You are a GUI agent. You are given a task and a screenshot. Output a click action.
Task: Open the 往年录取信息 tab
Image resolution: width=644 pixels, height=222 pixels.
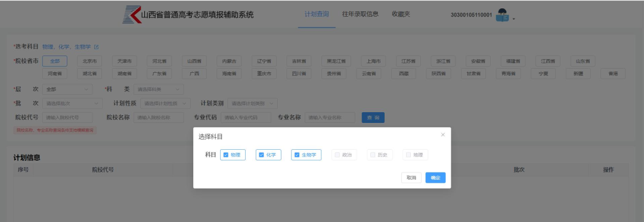click(x=360, y=14)
